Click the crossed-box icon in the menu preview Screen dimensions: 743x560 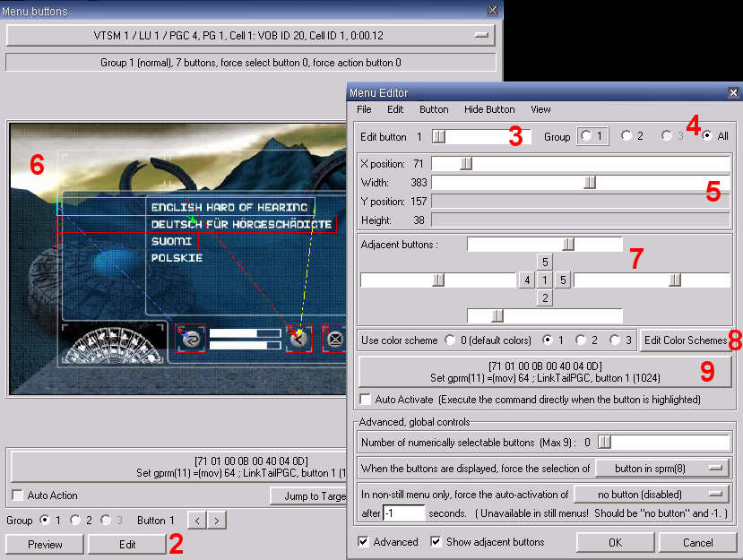coord(335,339)
